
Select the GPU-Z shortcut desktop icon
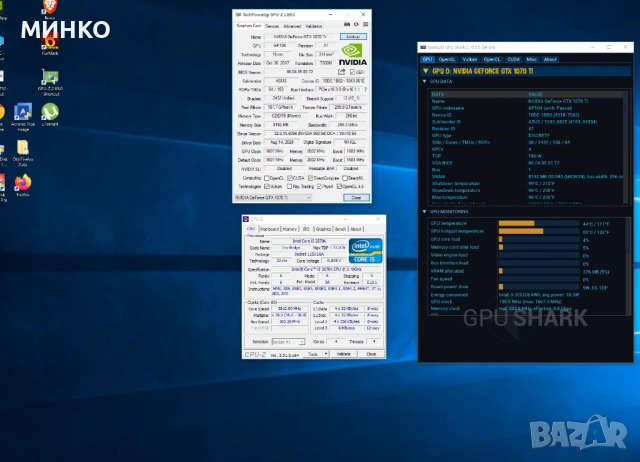(50, 82)
